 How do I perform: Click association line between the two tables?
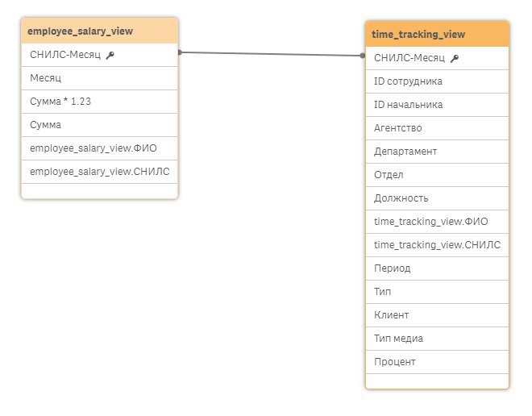[272, 54]
